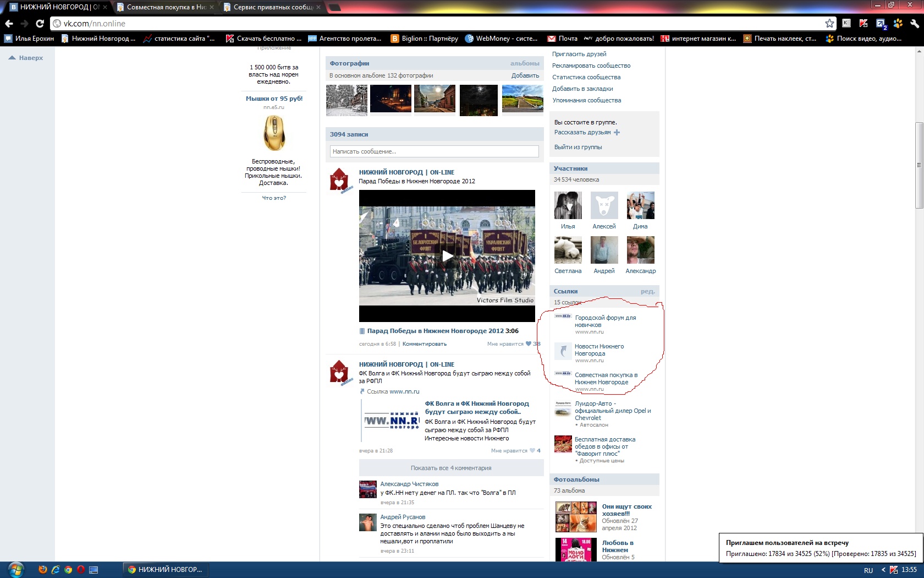Click Рекламировать сообщество link
This screenshot has width=924, height=578.
pyautogui.click(x=591, y=66)
